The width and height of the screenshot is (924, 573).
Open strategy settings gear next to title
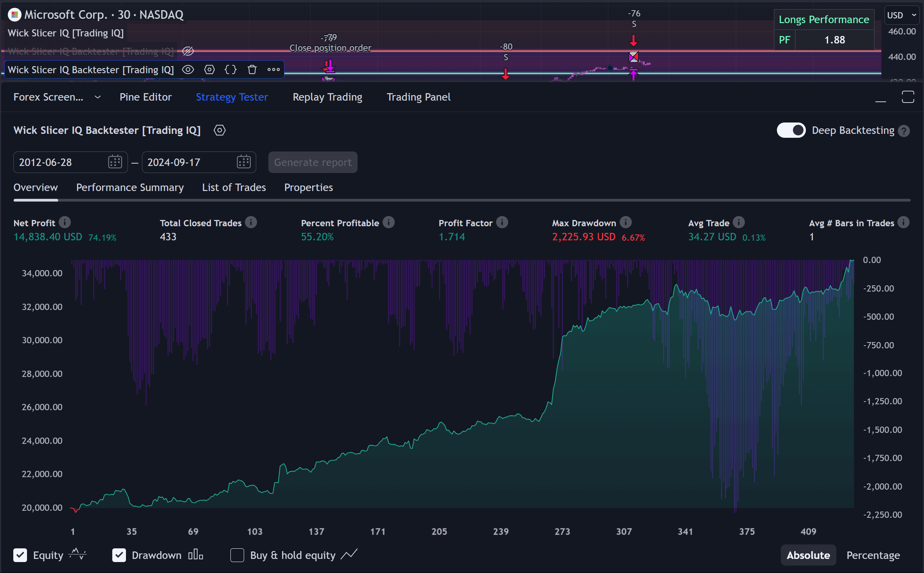click(219, 130)
